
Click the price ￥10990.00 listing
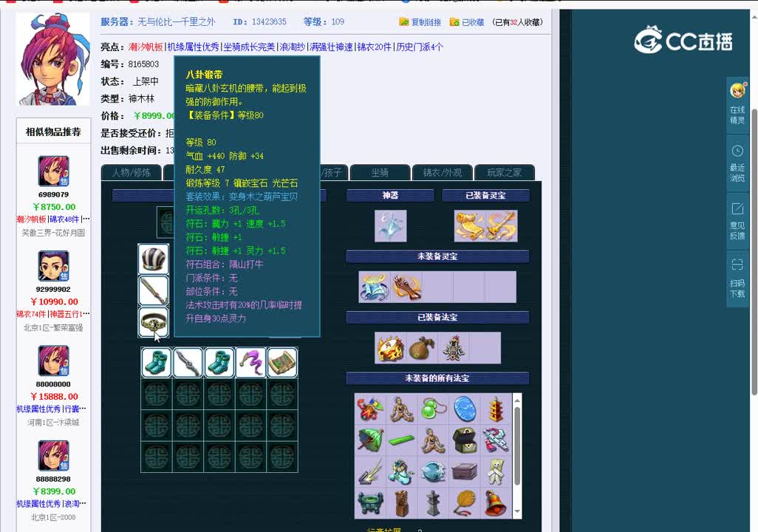(54, 301)
